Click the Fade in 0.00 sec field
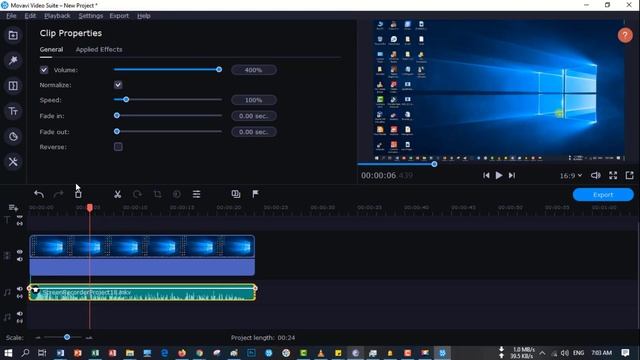The height and width of the screenshot is (360, 640). click(253, 116)
